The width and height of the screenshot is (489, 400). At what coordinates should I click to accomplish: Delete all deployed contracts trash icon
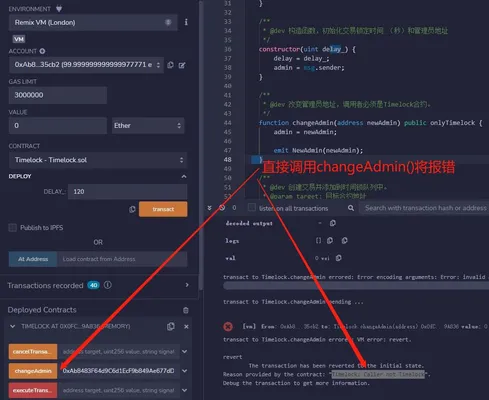186,310
